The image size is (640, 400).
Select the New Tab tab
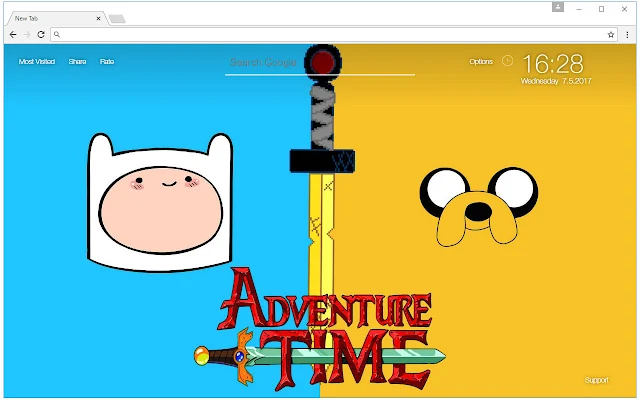click(56, 18)
